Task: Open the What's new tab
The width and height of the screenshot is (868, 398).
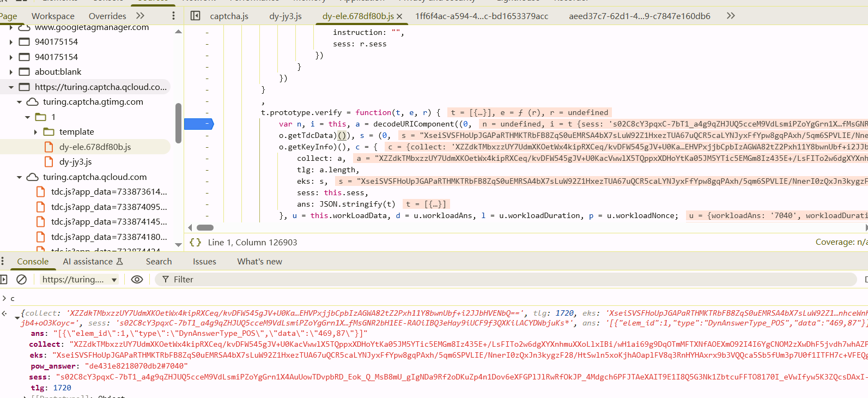Action: pyautogui.click(x=259, y=262)
